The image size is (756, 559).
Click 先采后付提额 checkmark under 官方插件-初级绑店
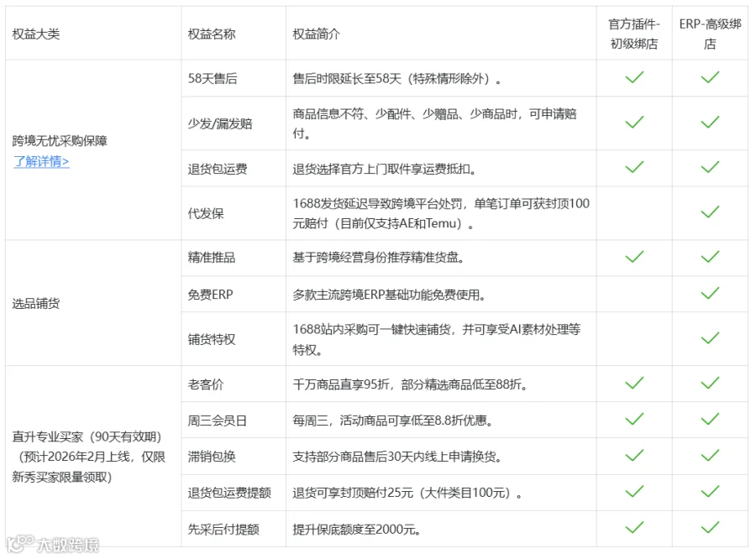tap(634, 527)
